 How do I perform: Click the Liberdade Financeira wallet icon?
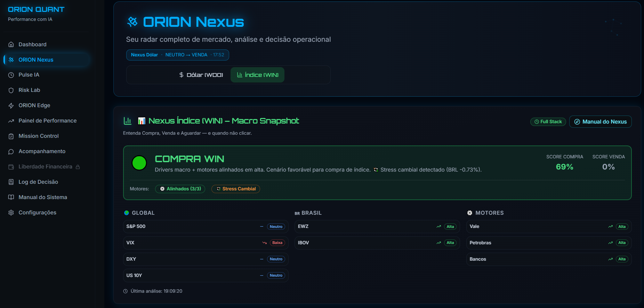click(x=11, y=167)
